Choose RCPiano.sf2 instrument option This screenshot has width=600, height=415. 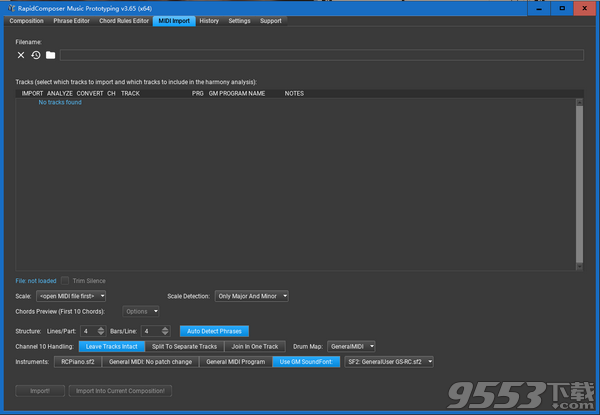78,362
